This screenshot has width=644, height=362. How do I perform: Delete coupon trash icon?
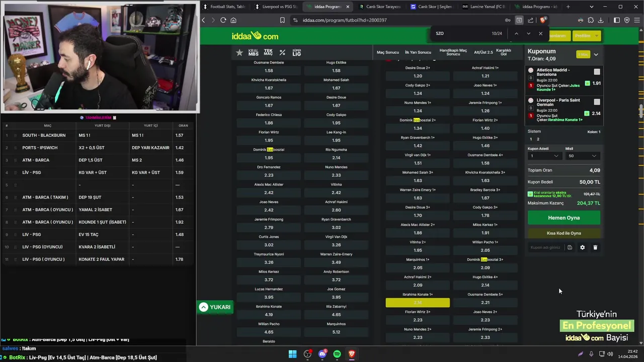coord(595,247)
